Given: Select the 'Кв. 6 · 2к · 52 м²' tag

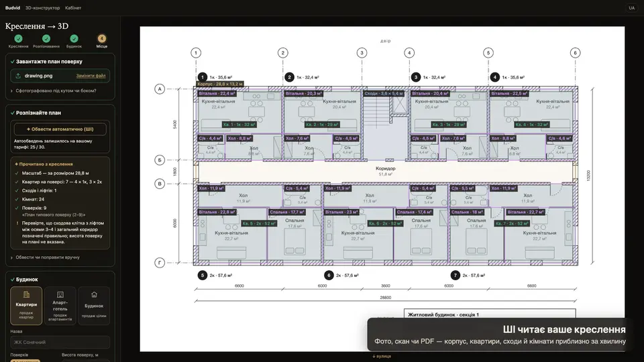Looking at the screenshot, I should point(385,224).
